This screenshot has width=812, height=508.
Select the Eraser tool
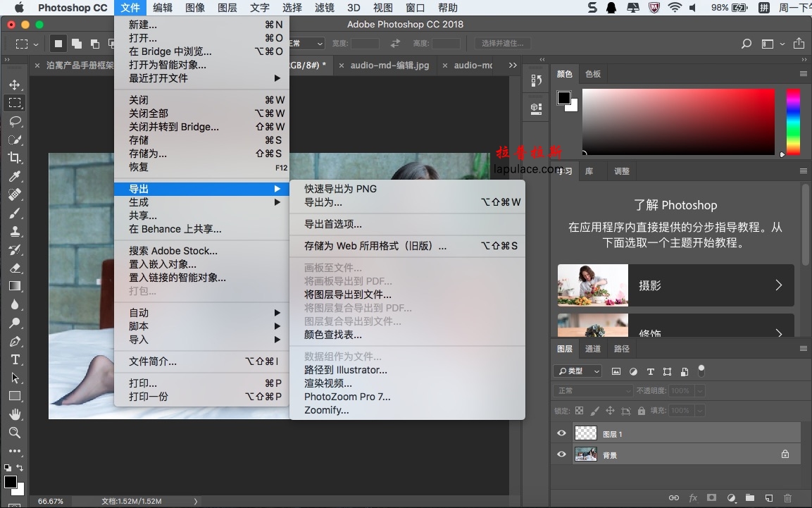point(15,268)
